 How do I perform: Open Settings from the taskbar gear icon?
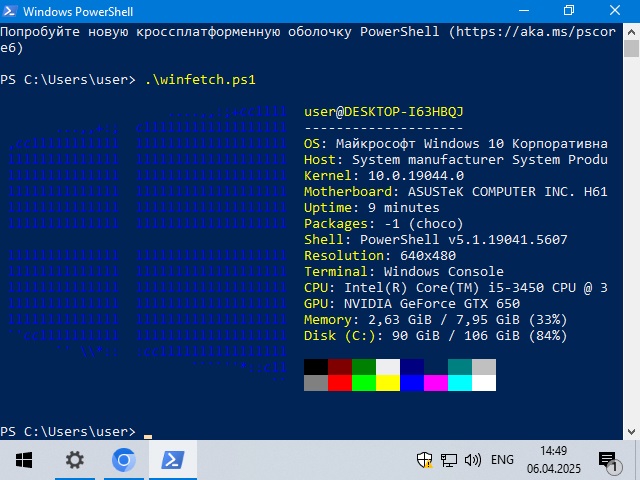pos(75,460)
